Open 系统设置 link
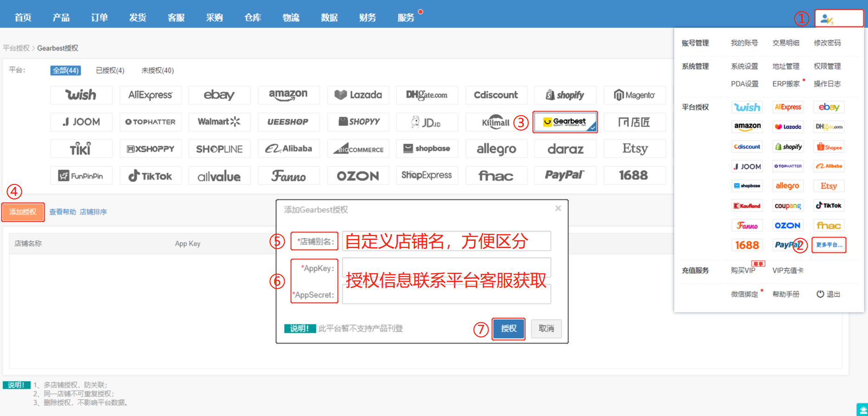868x416 pixels. pyautogui.click(x=744, y=66)
